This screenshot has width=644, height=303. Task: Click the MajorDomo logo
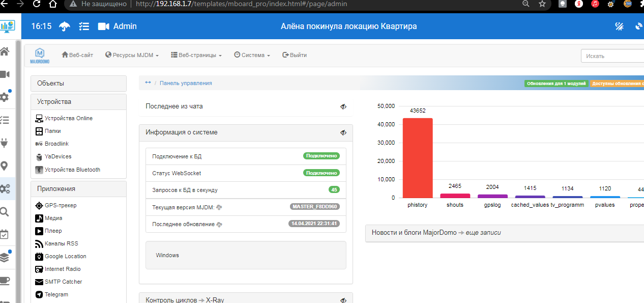(x=40, y=56)
